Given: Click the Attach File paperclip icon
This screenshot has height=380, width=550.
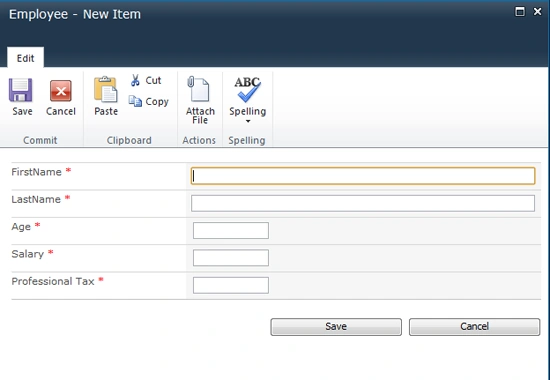Looking at the screenshot, I should coord(199,89).
